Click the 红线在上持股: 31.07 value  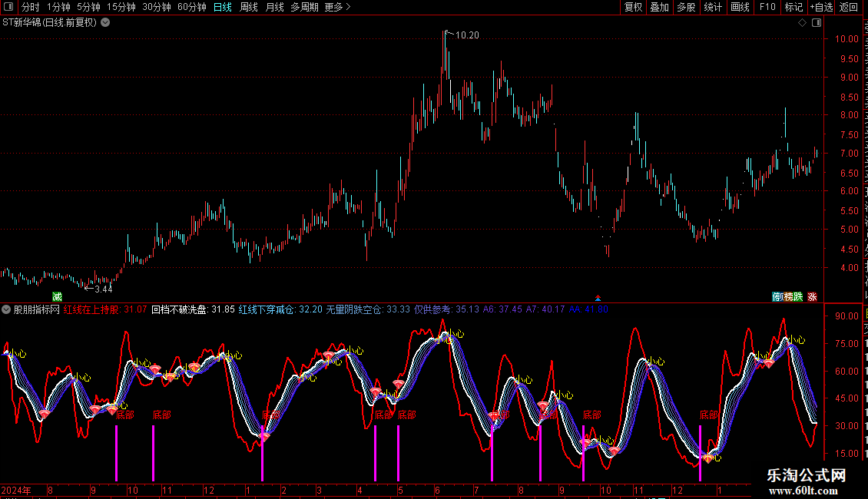pyautogui.click(x=105, y=309)
